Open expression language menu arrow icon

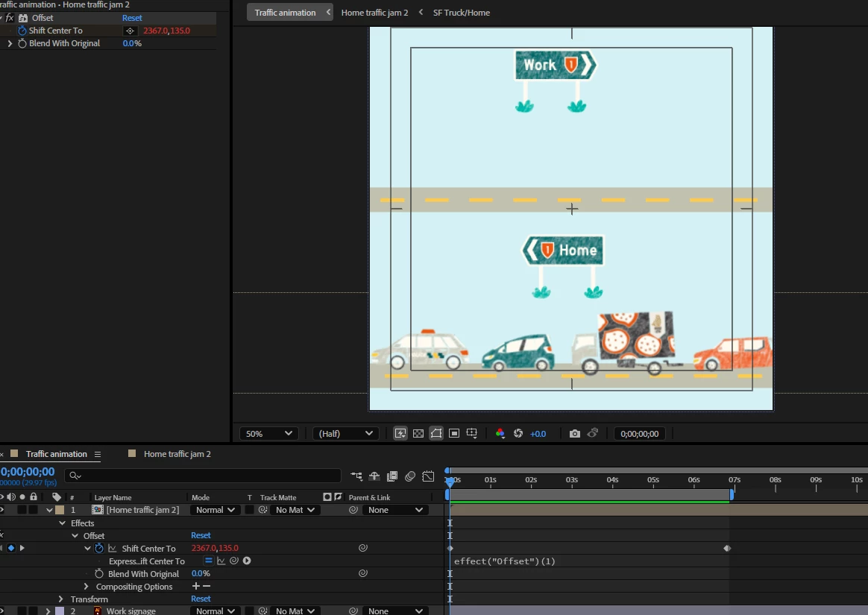(247, 561)
